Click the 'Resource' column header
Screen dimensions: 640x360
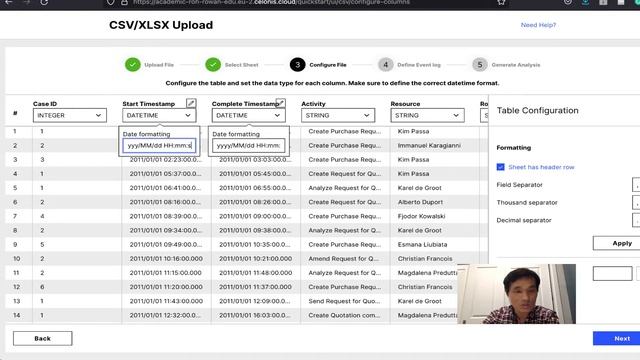point(405,104)
